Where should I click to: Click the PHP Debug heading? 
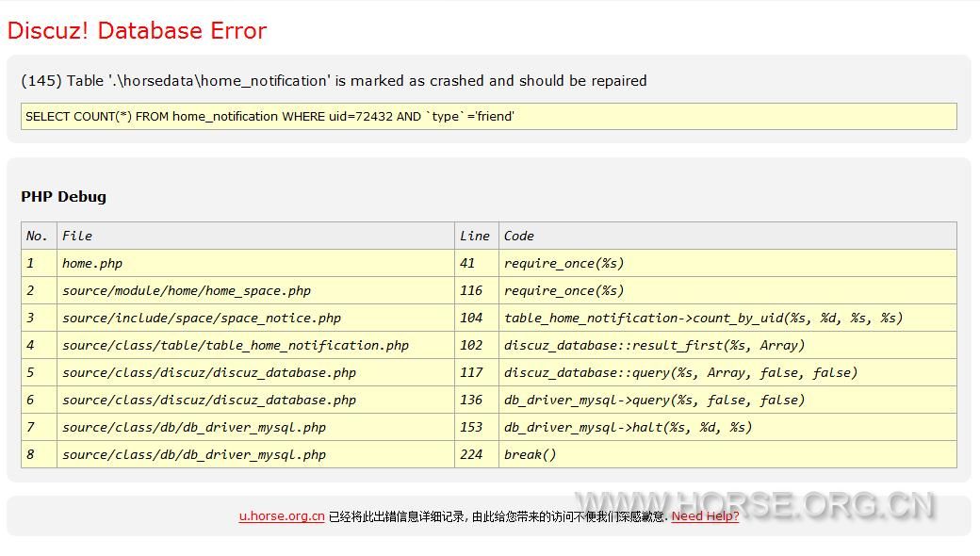(64, 196)
